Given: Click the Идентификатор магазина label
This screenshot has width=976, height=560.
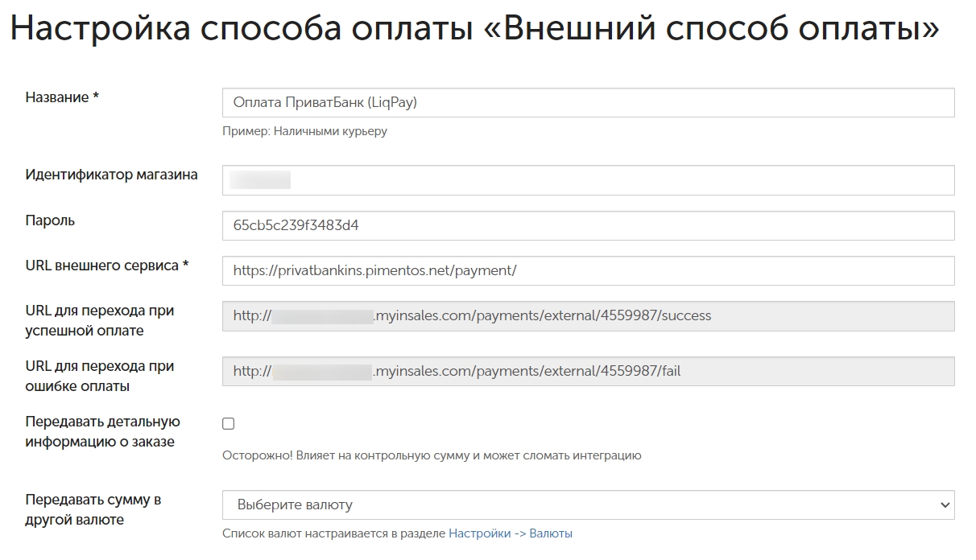Looking at the screenshot, I should pyautogui.click(x=111, y=175).
